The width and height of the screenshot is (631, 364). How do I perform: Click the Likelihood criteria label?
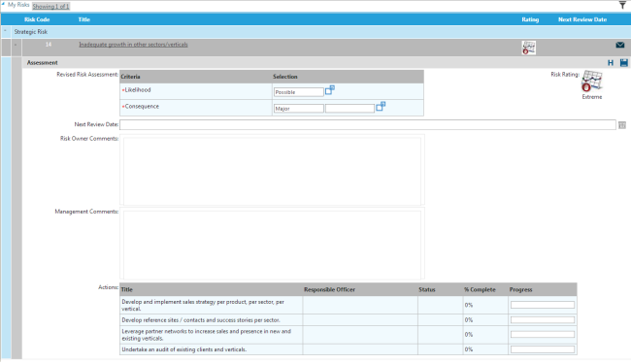pyautogui.click(x=138, y=90)
